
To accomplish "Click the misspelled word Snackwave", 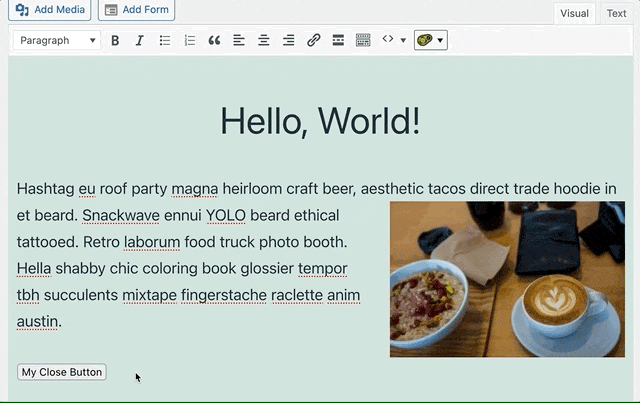I will (x=121, y=215).
